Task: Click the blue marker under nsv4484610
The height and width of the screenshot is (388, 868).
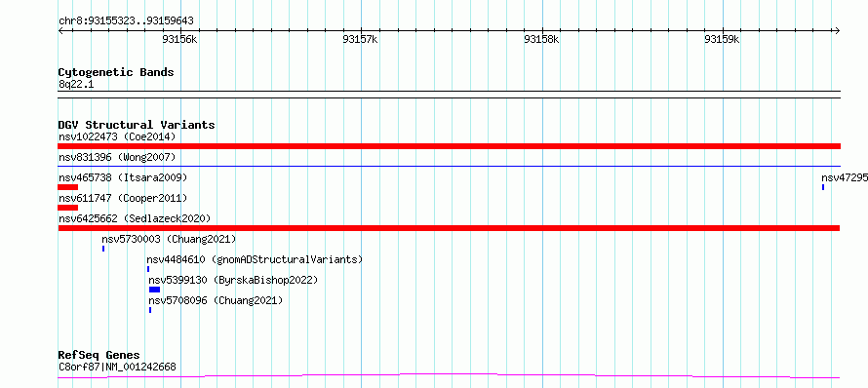Action: click(x=148, y=269)
